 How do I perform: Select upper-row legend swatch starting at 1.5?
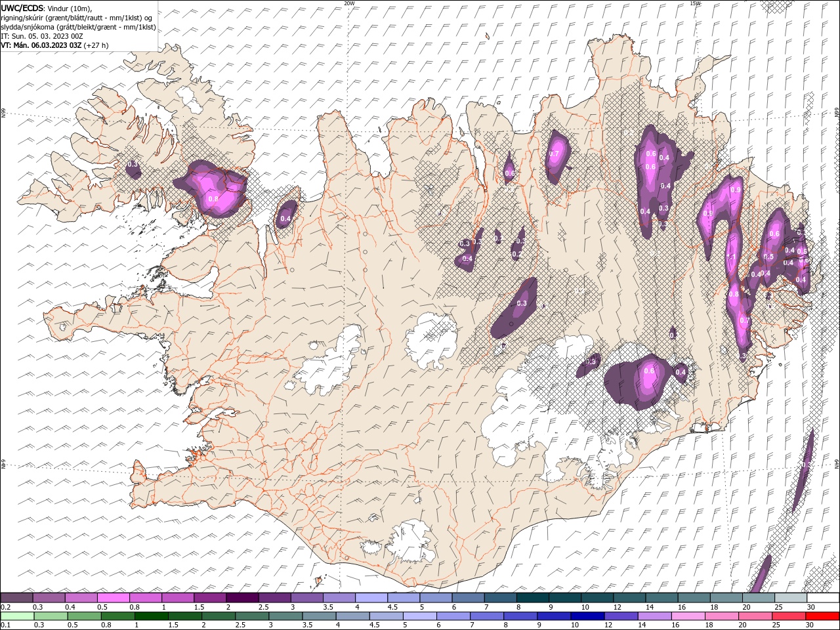point(209,598)
